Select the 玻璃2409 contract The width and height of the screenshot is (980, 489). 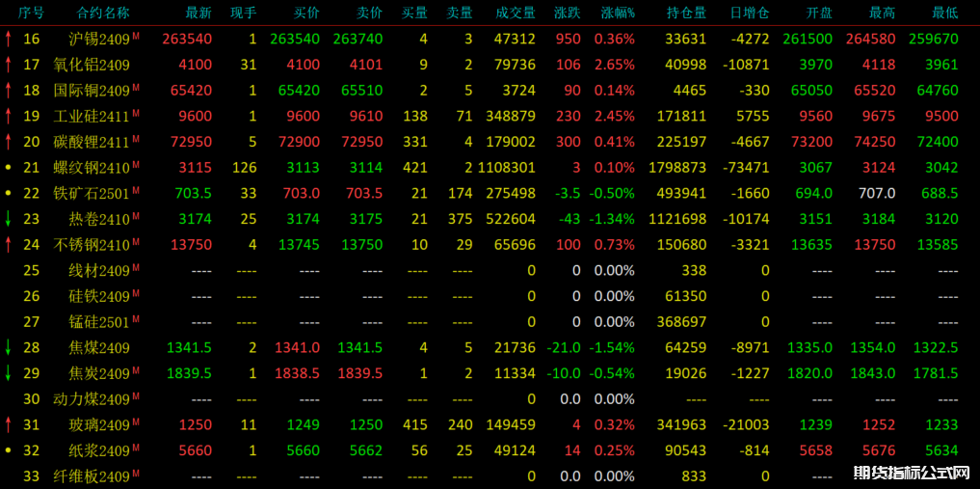coord(99,424)
